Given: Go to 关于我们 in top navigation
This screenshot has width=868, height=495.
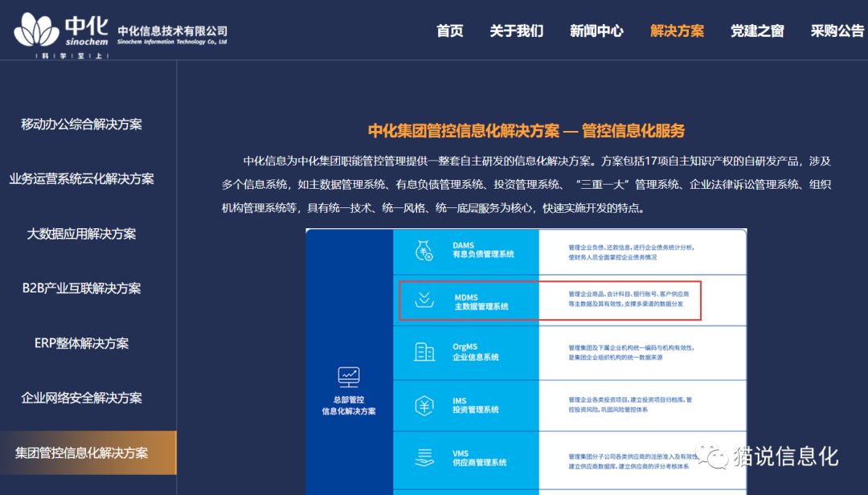Looking at the screenshot, I should click(517, 31).
